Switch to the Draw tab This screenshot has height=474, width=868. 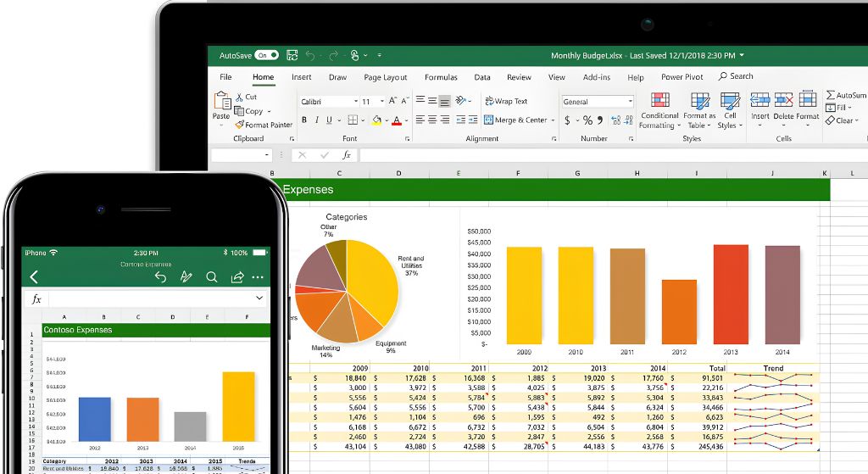[x=337, y=77]
